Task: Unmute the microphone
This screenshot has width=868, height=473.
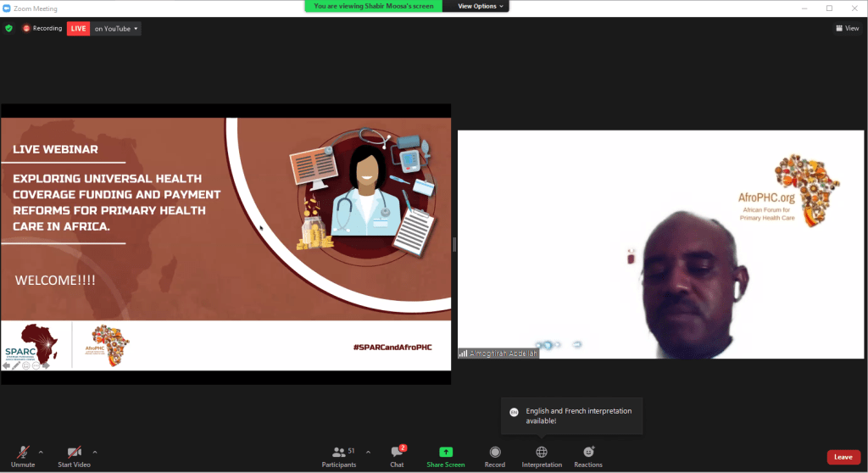Action: click(23, 453)
